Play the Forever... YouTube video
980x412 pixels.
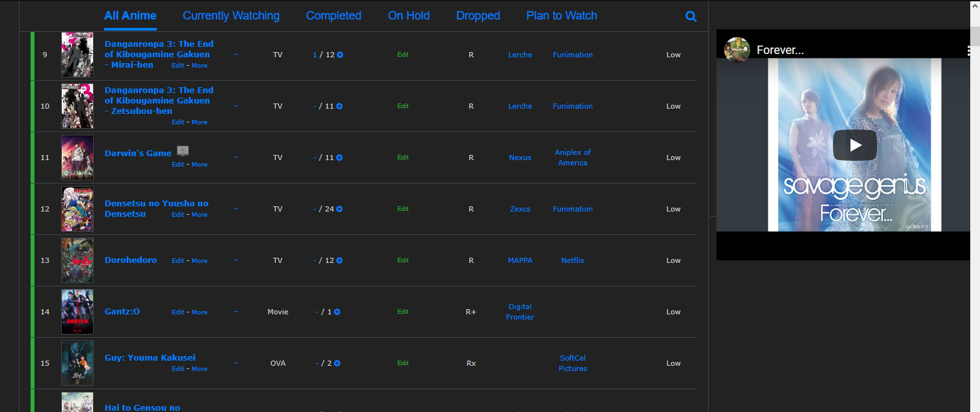(854, 145)
